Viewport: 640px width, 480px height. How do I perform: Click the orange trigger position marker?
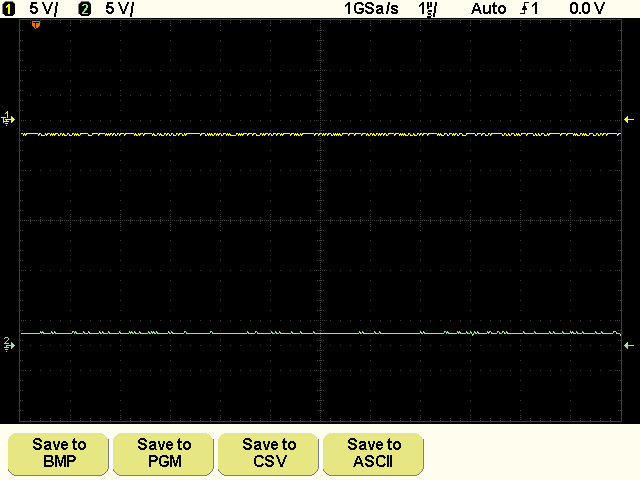[x=36, y=25]
